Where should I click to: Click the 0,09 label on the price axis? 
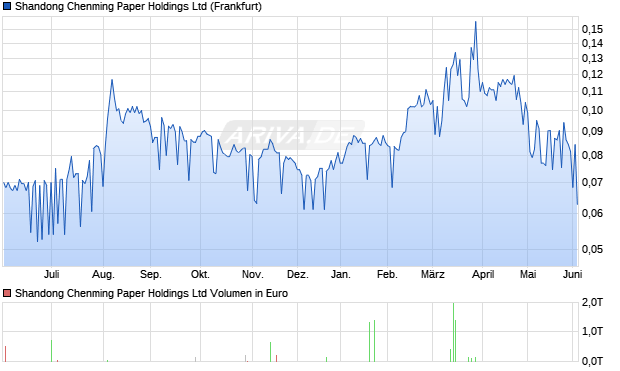tap(592, 131)
